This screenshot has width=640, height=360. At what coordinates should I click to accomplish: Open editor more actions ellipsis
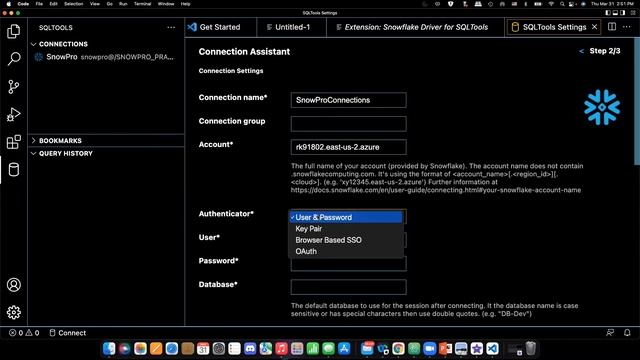pos(627,27)
